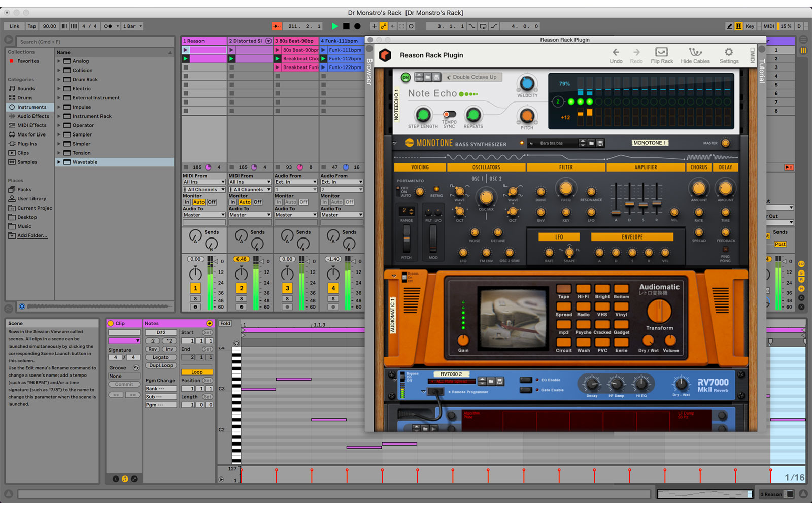812x511 pixels.
Task: Open the All Ins MIDI From dropdown on track 1
Action: [x=204, y=182]
